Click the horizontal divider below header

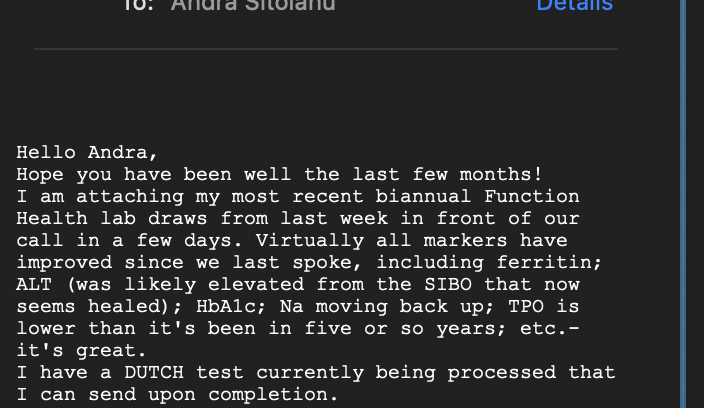326,48
